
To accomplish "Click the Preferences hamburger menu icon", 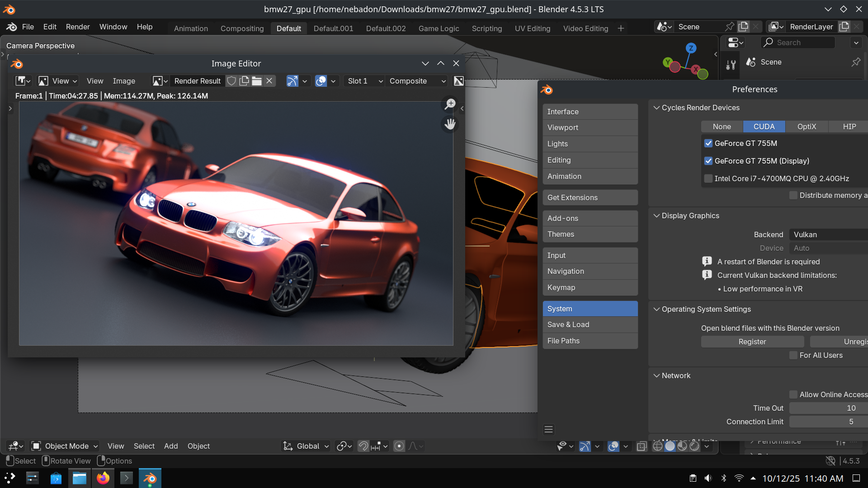I will coord(548,429).
